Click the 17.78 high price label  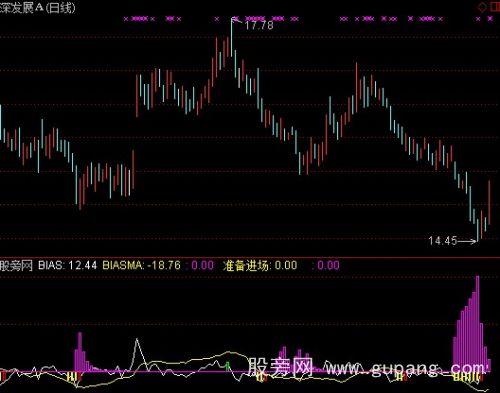[259, 25]
